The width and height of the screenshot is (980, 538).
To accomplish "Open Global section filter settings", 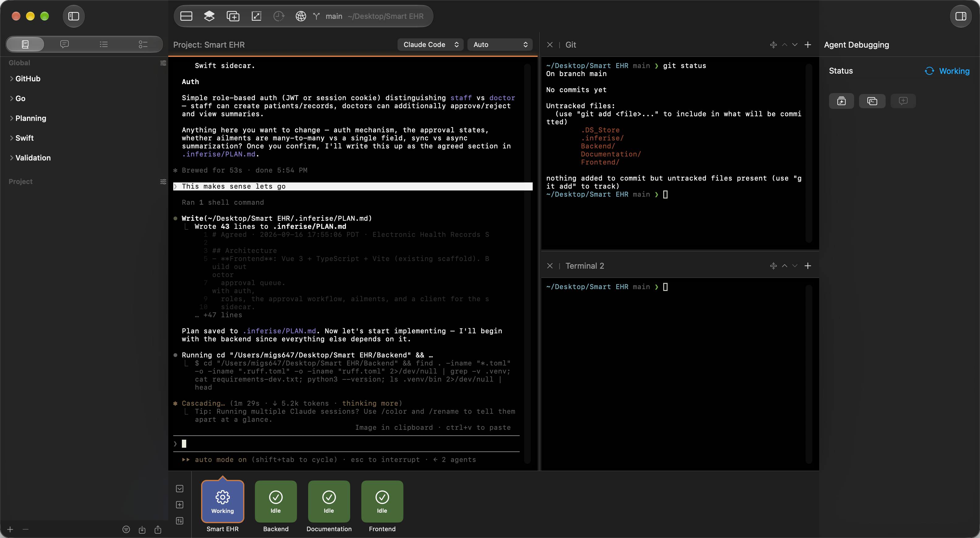I will click(163, 63).
